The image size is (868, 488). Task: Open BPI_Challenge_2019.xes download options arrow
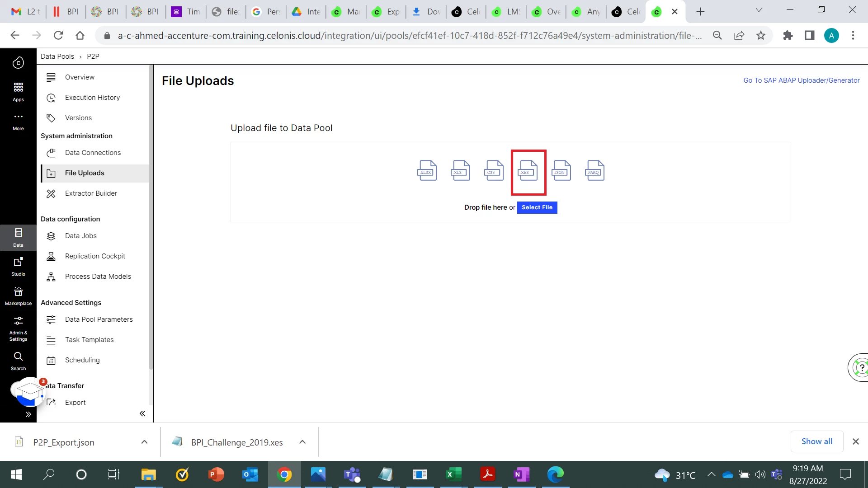[x=302, y=442]
